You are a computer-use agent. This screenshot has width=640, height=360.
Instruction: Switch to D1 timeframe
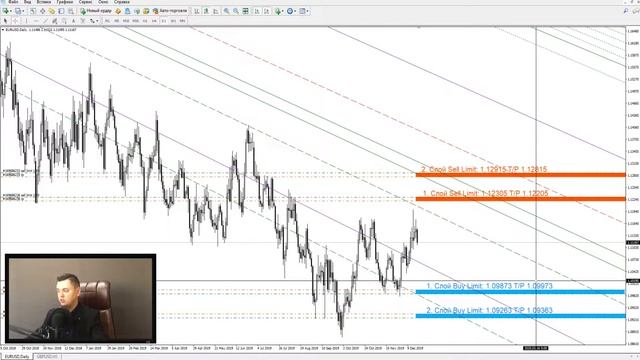click(164, 20)
